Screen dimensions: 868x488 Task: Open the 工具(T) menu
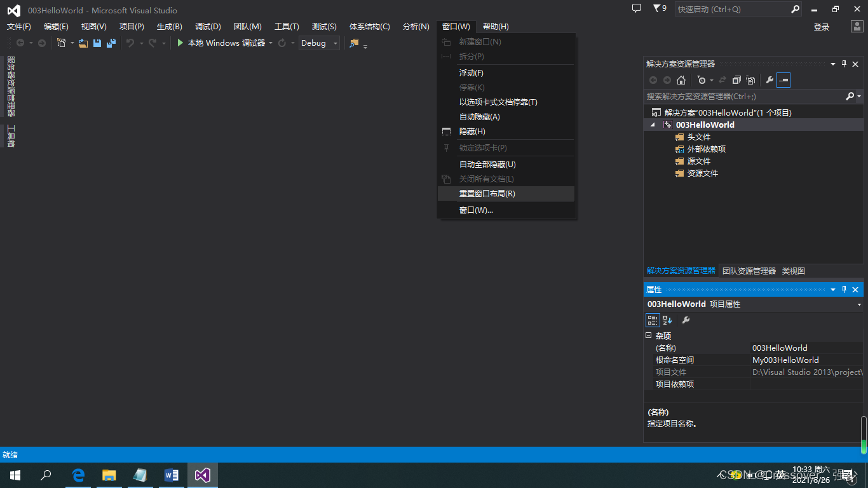coord(287,27)
